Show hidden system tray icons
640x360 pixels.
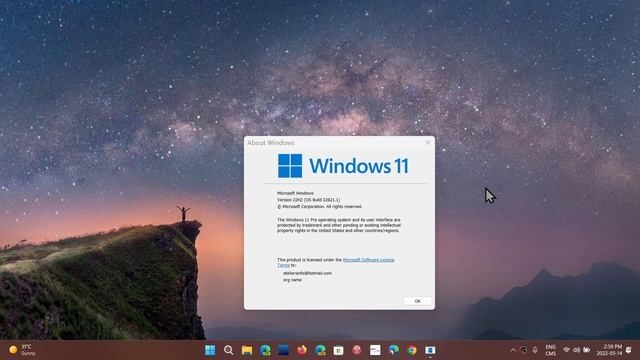pyautogui.click(x=513, y=350)
